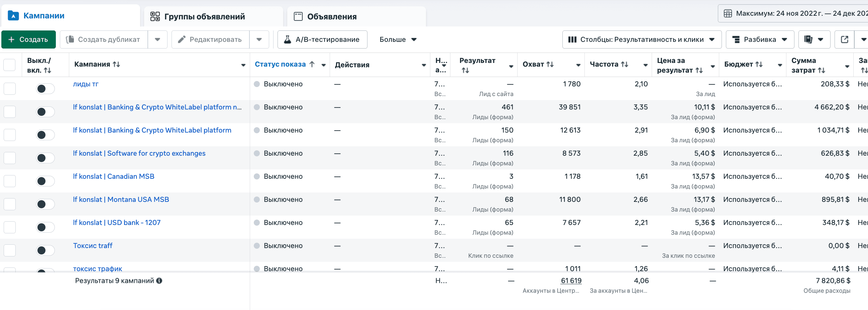Switch on the Montana USA MSB campaign
Viewport: 868px width, 310px height.
[x=45, y=204]
